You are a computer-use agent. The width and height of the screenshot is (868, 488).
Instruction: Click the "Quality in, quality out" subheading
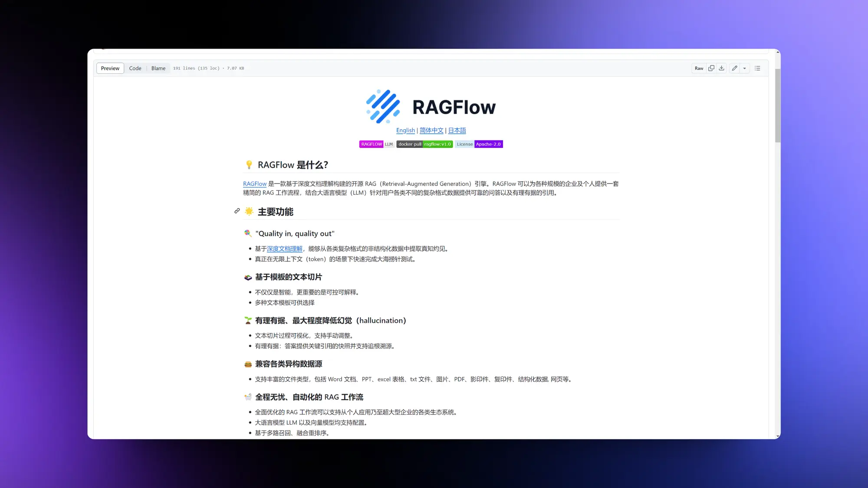[289, 233]
